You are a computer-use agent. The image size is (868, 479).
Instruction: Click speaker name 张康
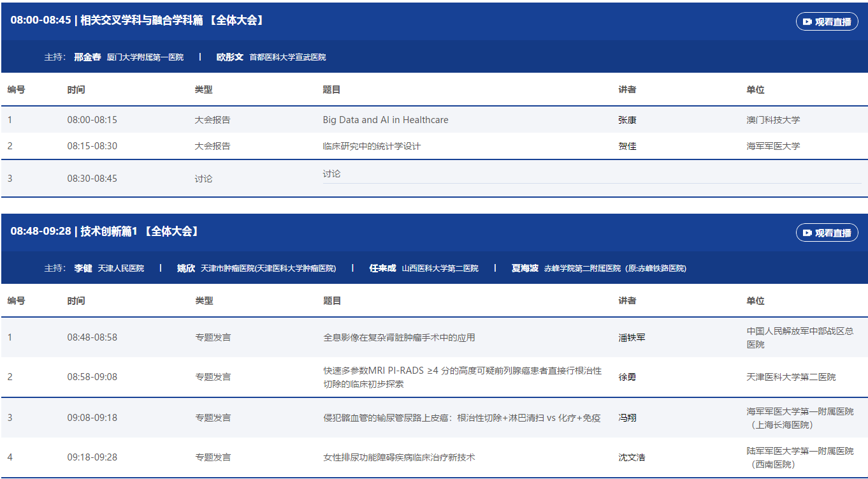627,120
